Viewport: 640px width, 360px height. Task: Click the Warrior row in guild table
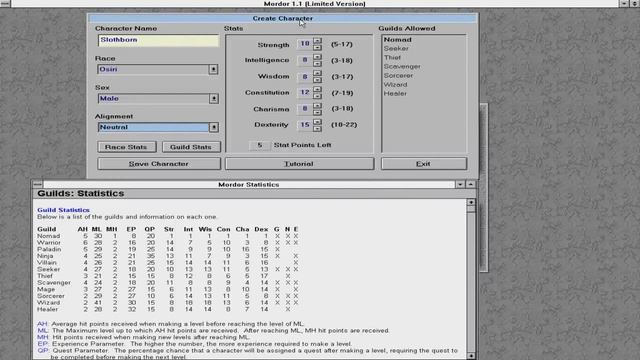[x=167, y=242]
